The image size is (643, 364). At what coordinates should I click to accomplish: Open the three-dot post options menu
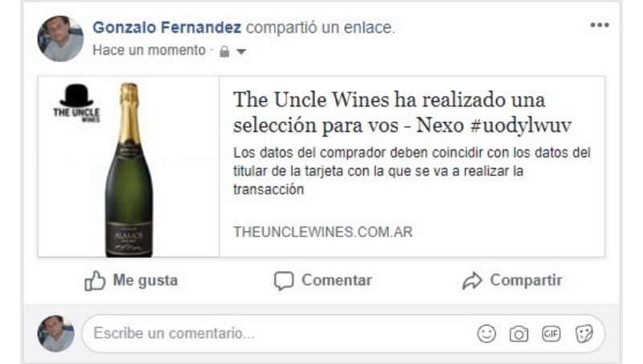point(600,25)
